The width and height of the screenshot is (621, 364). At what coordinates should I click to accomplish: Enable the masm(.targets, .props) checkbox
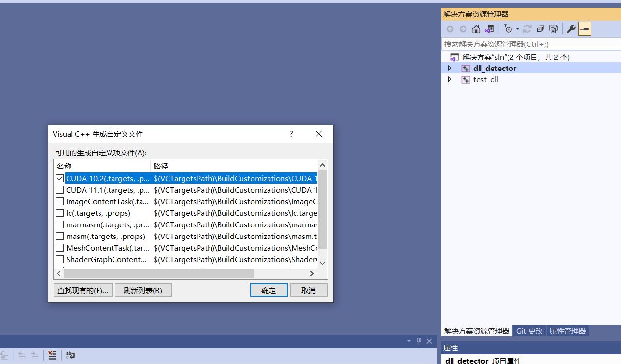click(60, 236)
